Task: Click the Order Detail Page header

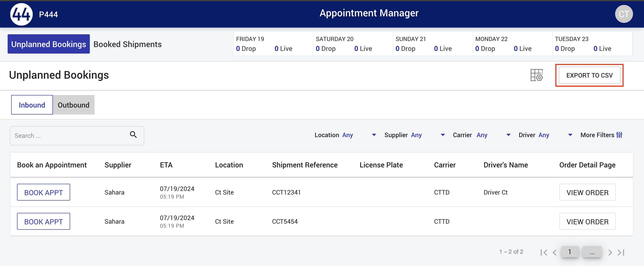Action: pos(587,165)
